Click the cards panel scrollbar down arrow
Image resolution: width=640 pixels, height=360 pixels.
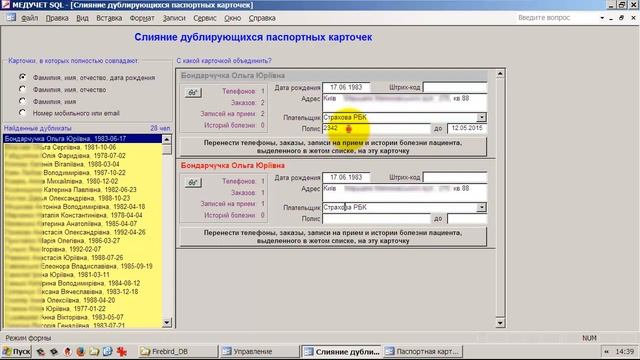coord(500,323)
